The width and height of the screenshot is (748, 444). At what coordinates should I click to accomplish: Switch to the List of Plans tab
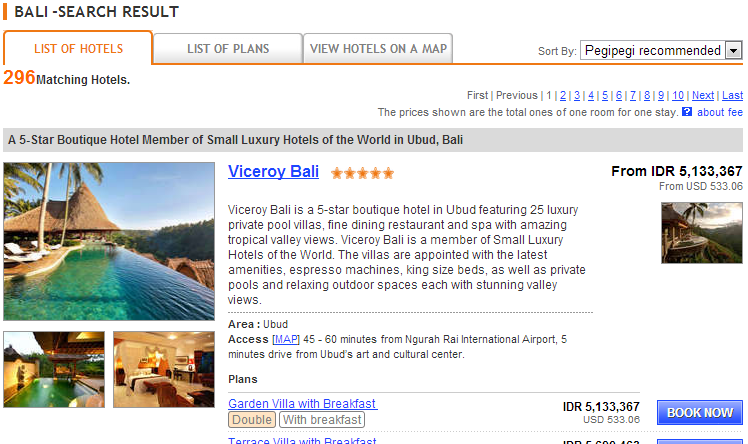coord(228,49)
